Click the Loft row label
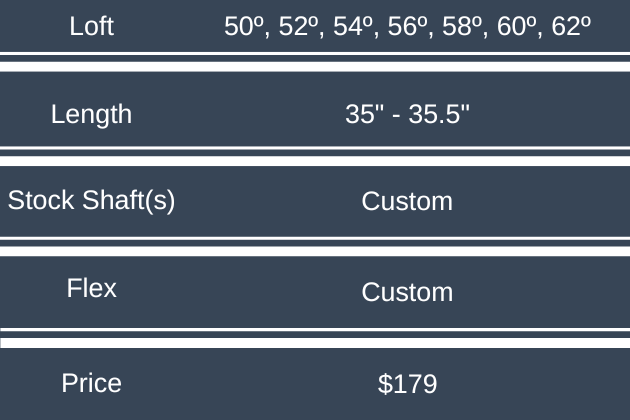 92,27
